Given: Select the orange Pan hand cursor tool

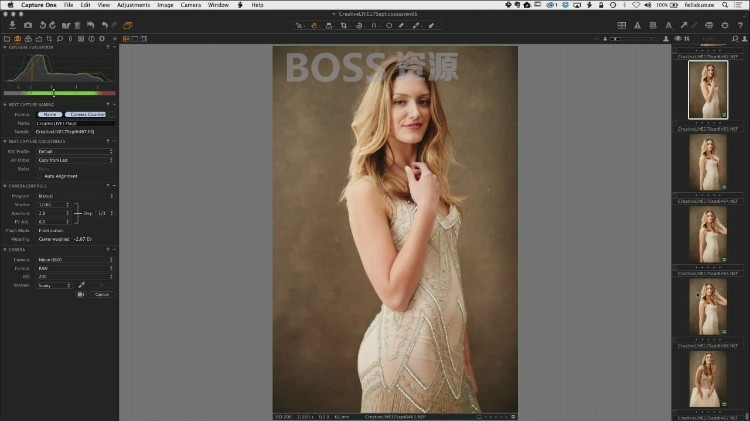Looking at the screenshot, I should tap(314, 25).
